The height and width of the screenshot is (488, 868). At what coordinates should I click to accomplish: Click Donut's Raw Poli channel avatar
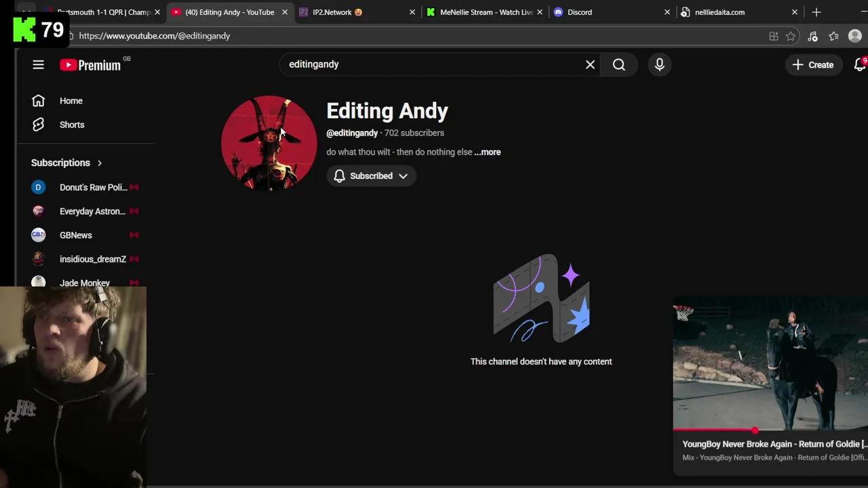point(38,187)
